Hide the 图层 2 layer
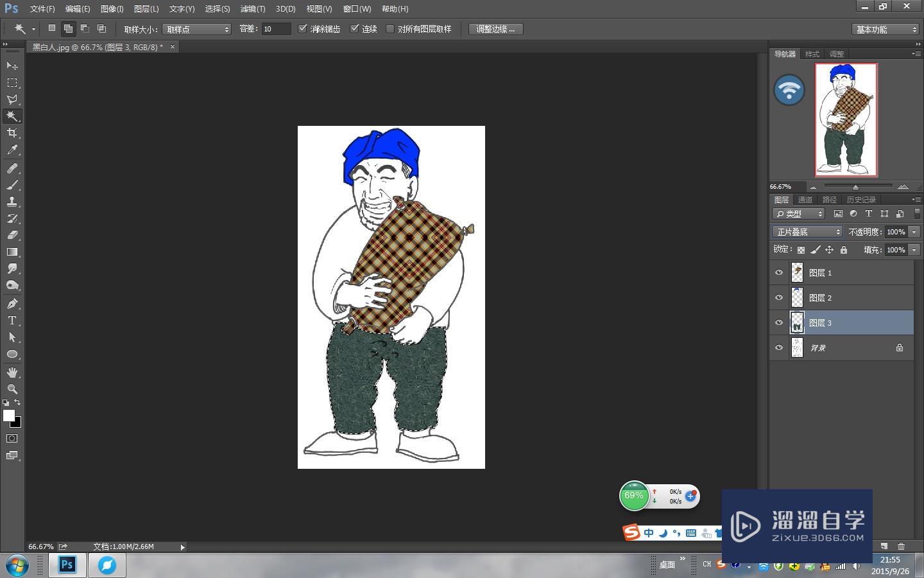The image size is (924, 578). 779,297
